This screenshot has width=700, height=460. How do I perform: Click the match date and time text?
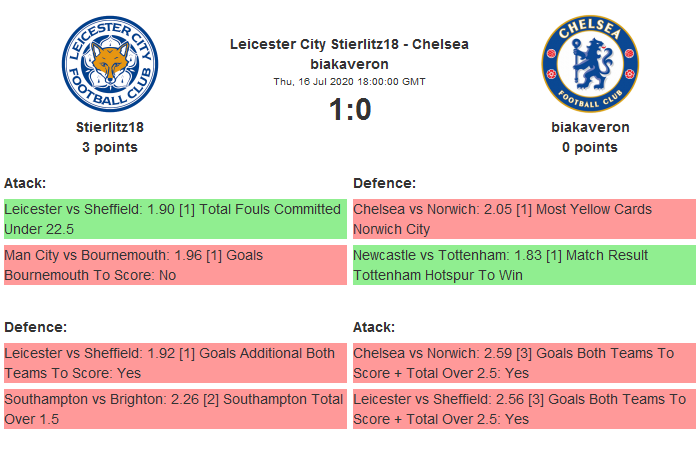tap(349, 82)
